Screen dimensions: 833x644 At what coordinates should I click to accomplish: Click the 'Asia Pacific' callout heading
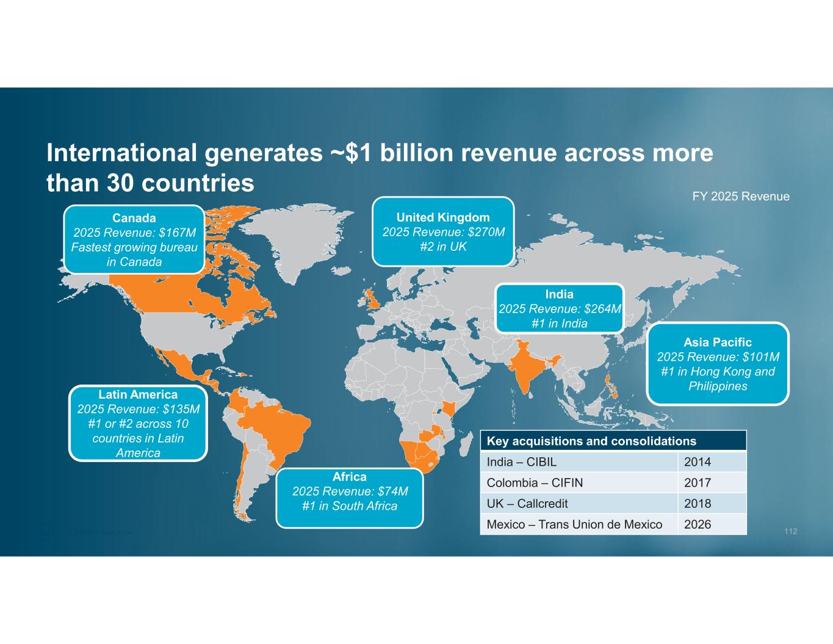click(x=718, y=342)
